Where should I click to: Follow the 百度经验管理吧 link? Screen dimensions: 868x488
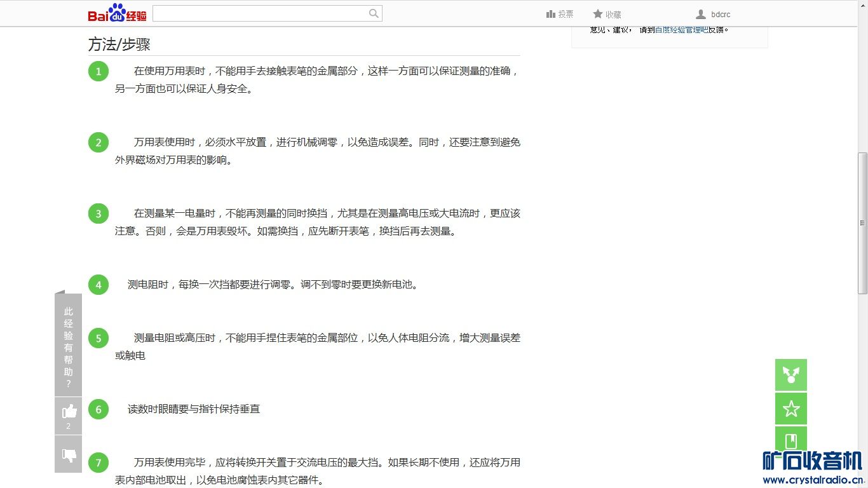[x=681, y=29]
